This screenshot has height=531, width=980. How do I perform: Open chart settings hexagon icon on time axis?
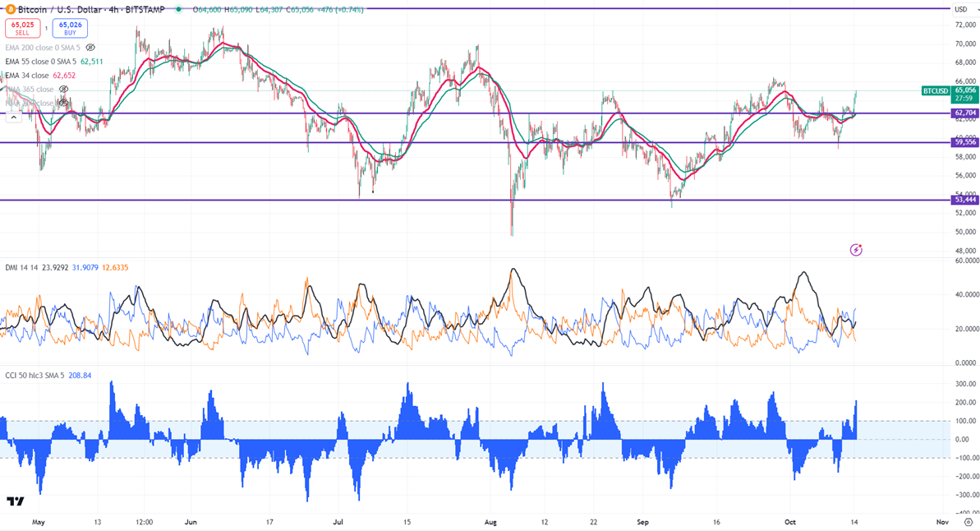[968, 522]
